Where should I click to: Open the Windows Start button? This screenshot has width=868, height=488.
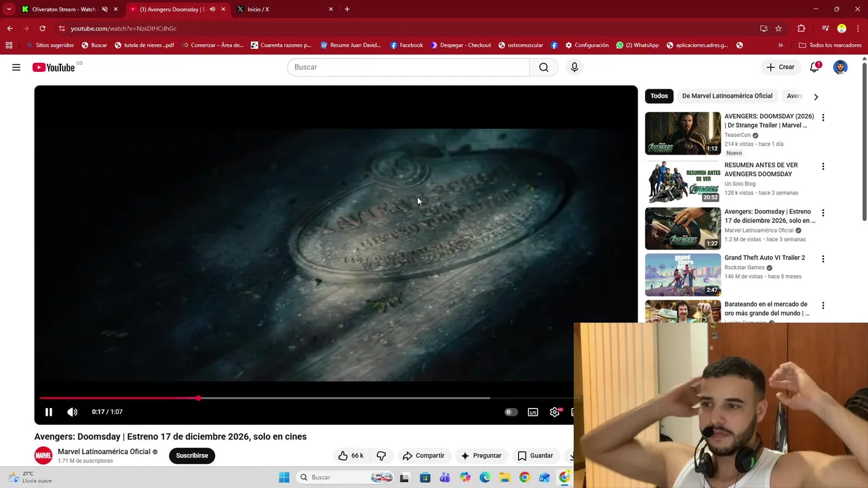point(284,477)
